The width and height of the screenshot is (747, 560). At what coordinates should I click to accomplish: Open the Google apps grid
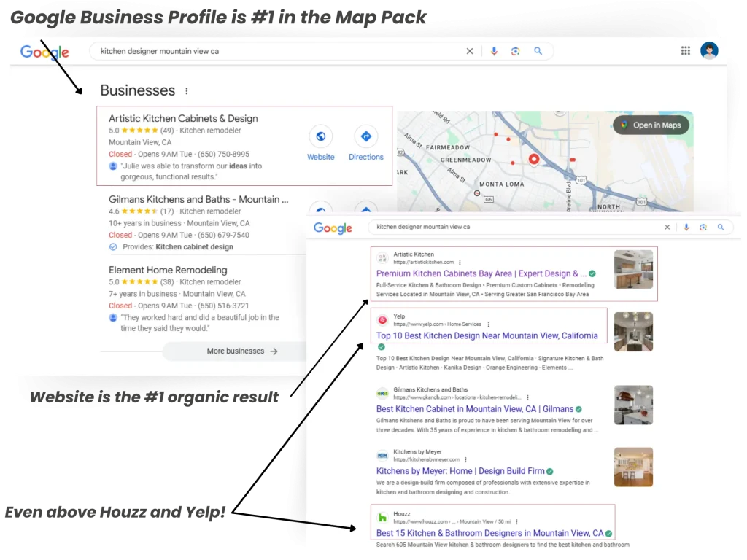pos(686,50)
